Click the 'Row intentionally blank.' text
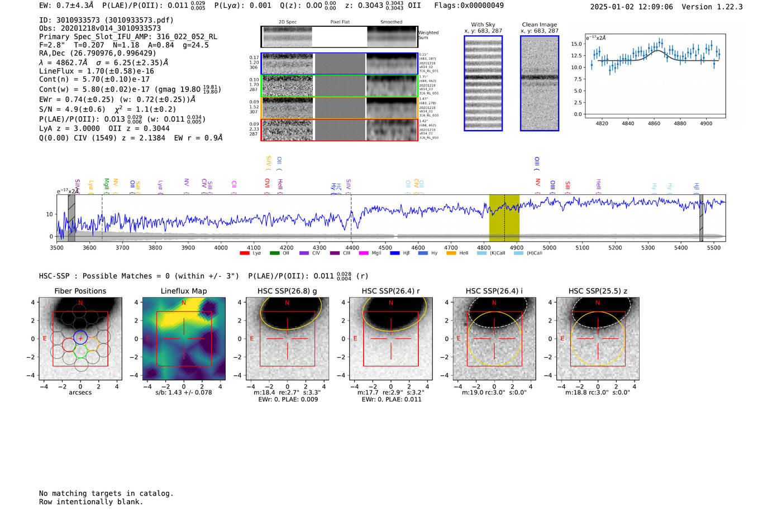782x532 pixels. click(91, 502)
